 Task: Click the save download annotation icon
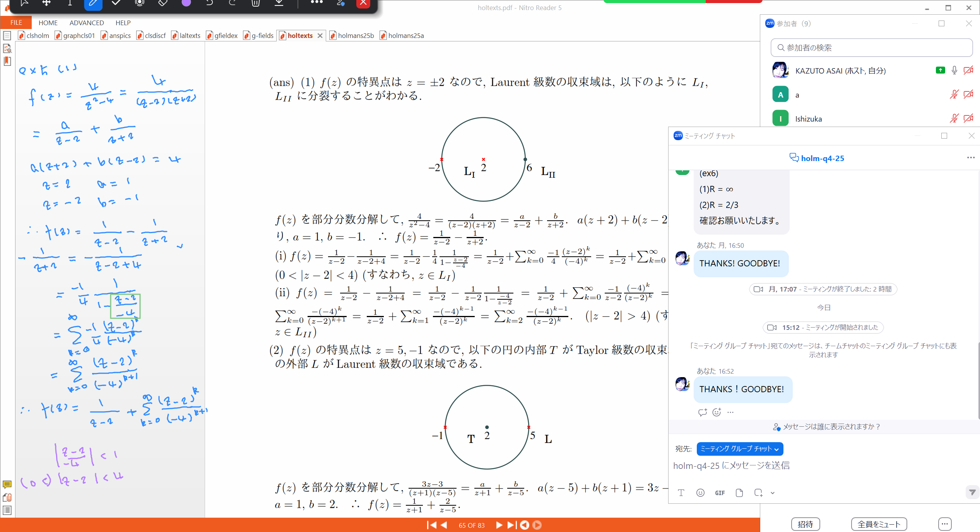tap(279, 3)
